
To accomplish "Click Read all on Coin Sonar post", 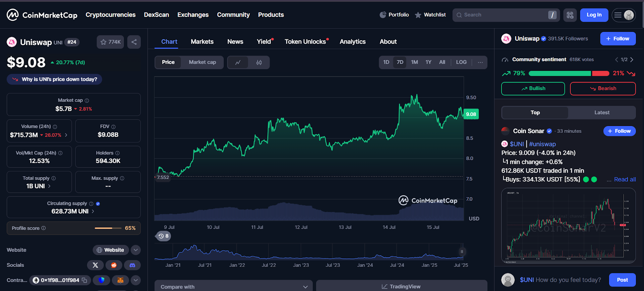I will tap(625, 180).
